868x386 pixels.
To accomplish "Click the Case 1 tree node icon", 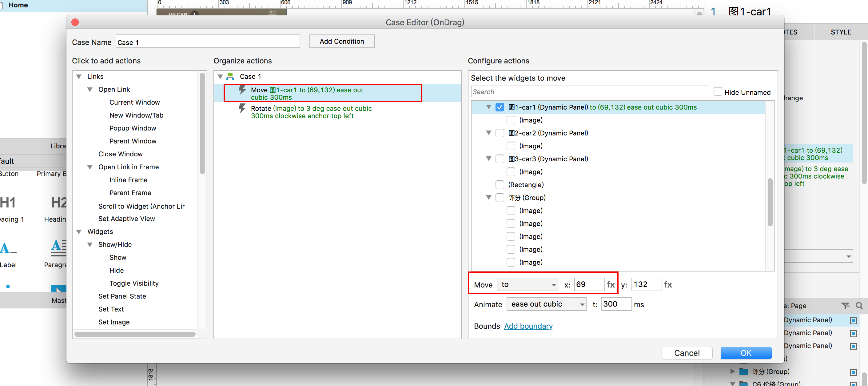I will [x=230, y=77].
